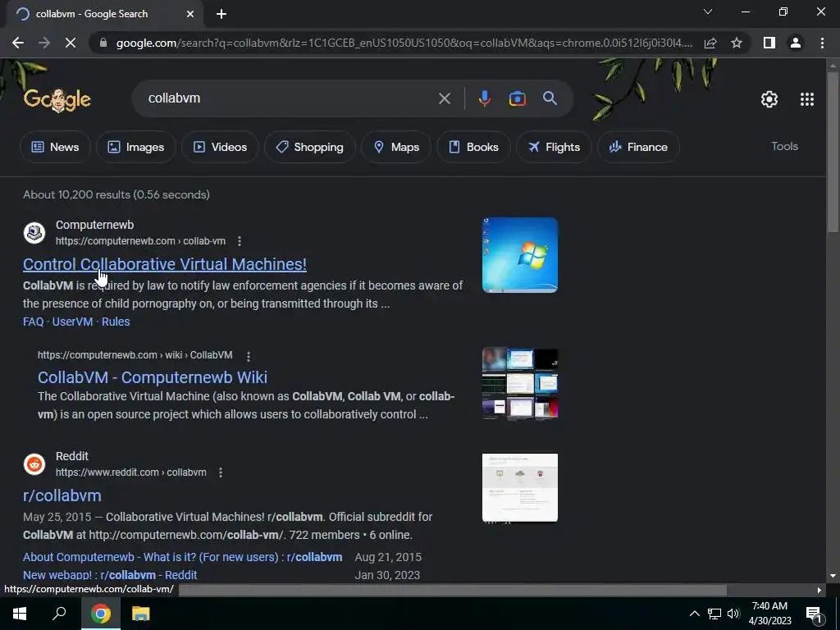The width and height of the screenshot is (840, 630).
Task: Open Windows notification center
Action: (x=814, y=614)
